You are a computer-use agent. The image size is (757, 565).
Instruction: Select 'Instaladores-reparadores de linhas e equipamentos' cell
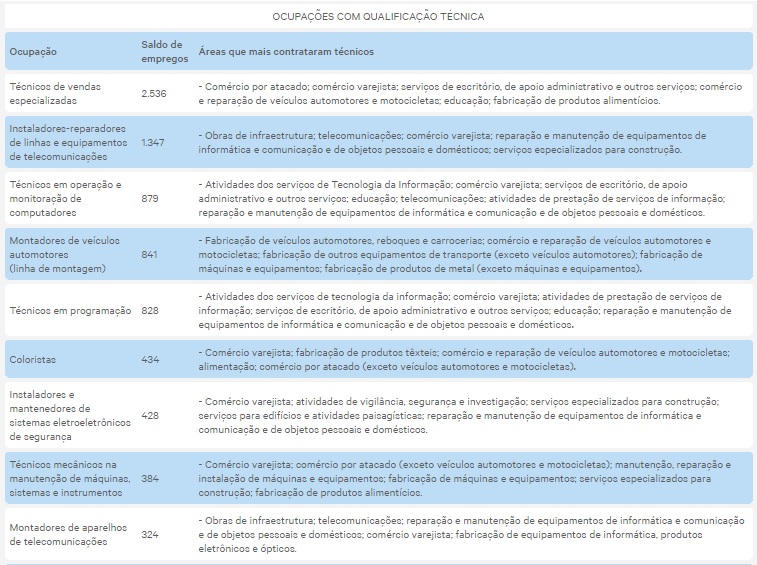(x=68, y=142)
